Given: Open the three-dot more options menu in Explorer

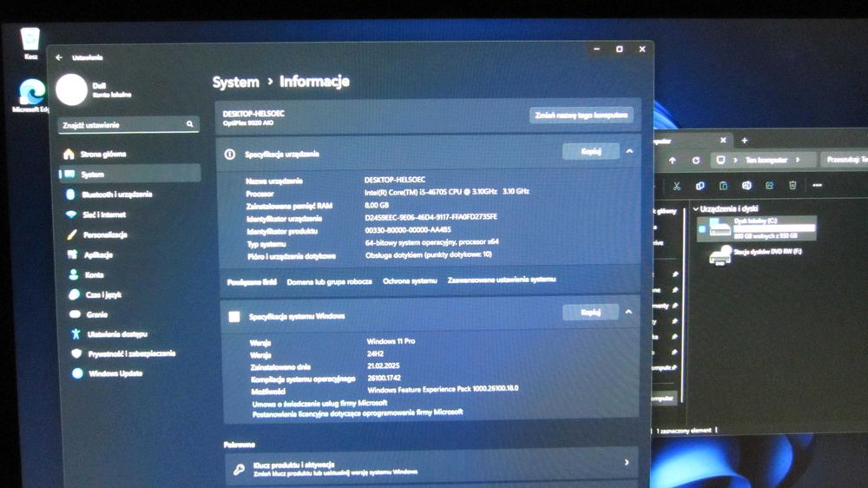Looking at the screenshot, I should [817, 185].
